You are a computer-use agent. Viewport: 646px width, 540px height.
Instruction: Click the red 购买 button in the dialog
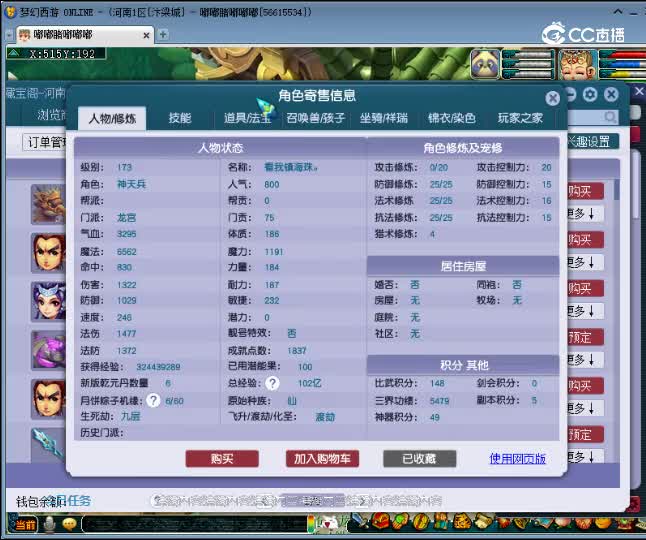(x=222, y=458)
